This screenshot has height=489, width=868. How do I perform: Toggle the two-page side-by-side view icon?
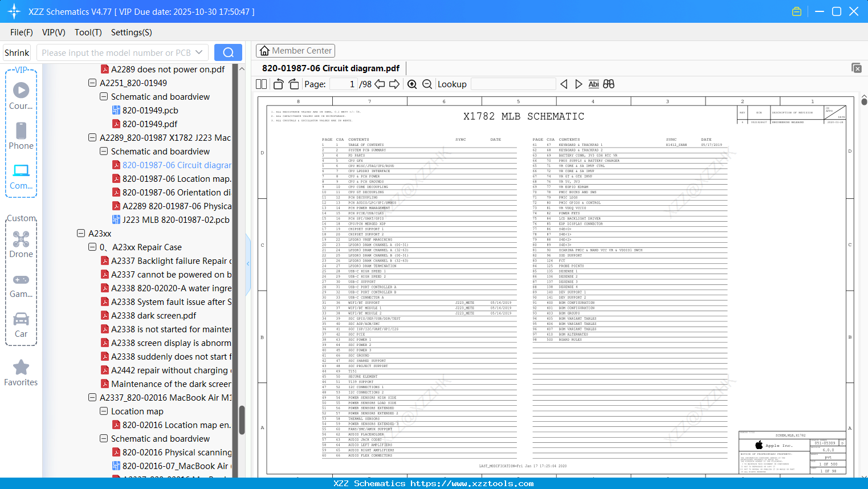261,84
